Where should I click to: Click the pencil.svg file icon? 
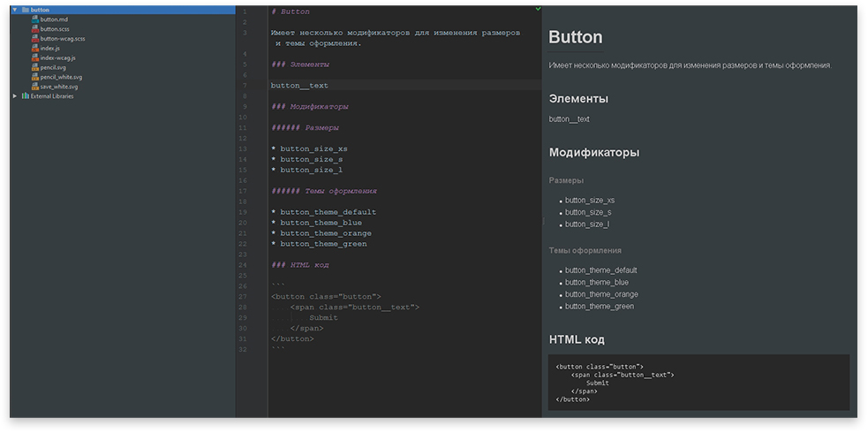pyautogui.click(x=34, y=67)
